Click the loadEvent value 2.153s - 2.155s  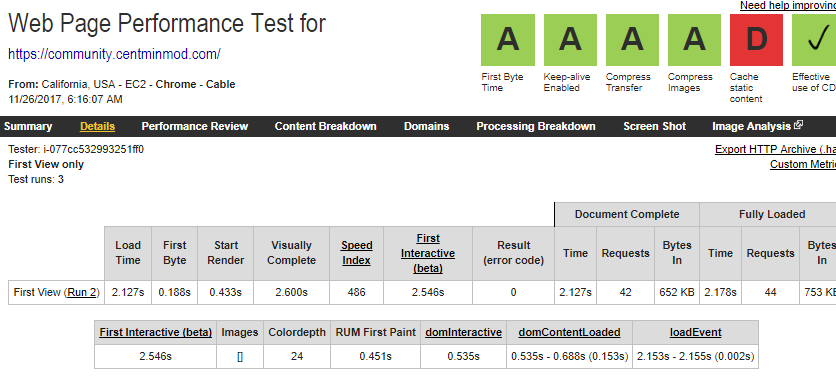695,356
